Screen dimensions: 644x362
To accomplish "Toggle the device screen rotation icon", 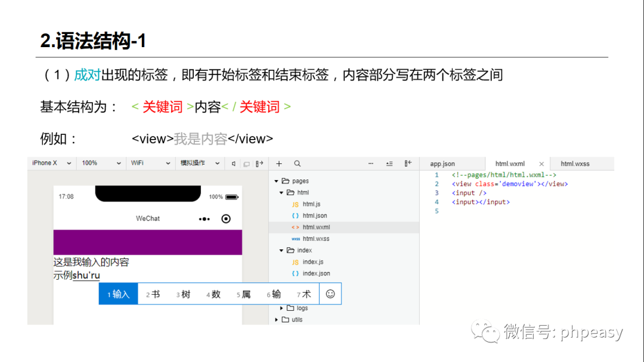I will (247, 163).
